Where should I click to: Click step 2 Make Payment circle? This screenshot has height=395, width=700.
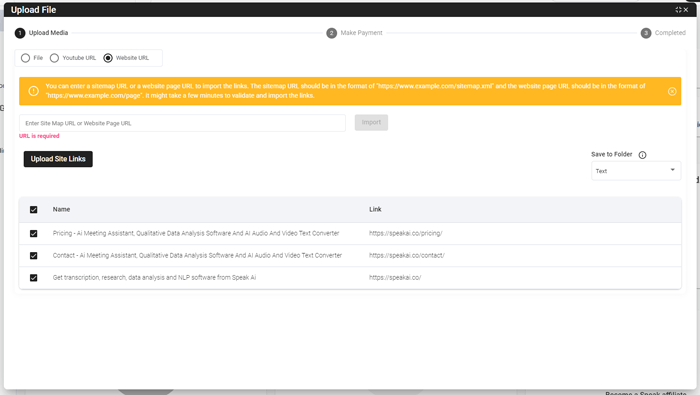[331, 33]
